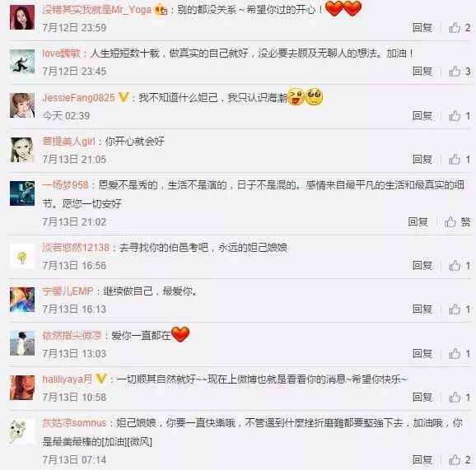
Task: Reply to haliliyaya月's comment
Action: (422, 398)
